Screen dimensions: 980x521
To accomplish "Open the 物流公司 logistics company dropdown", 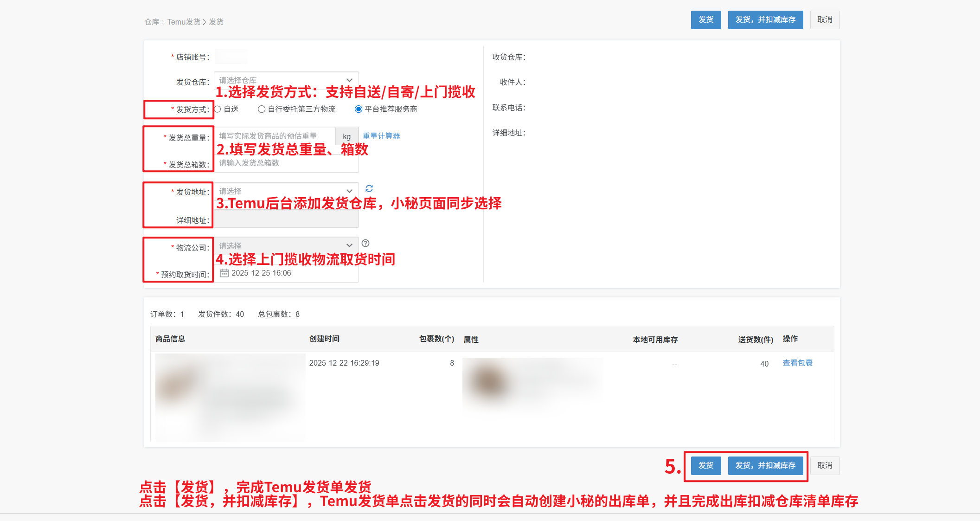I will 286,245.
